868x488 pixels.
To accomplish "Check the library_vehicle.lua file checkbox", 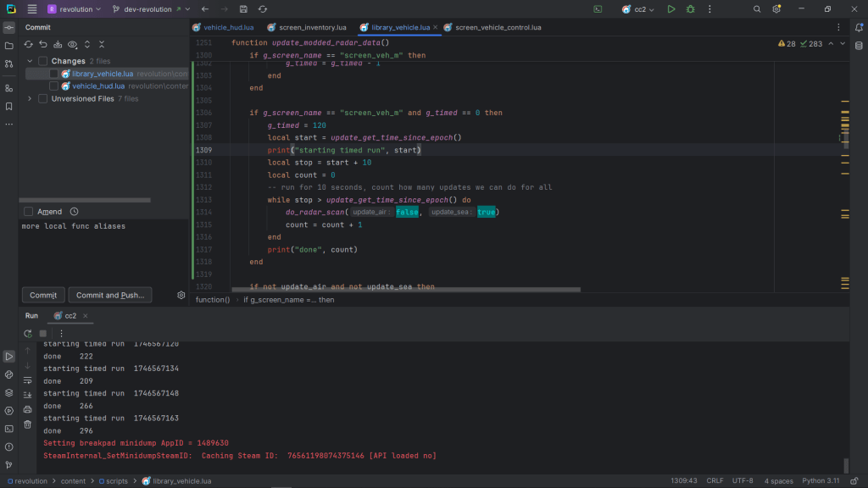I will pos(54,74).
